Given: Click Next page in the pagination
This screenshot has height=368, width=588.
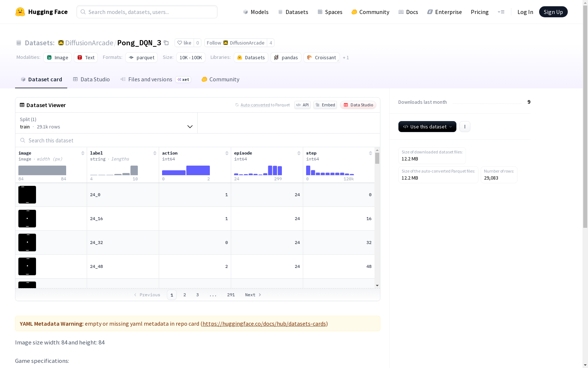Looking at the screenshot, I should click(253, 295).
